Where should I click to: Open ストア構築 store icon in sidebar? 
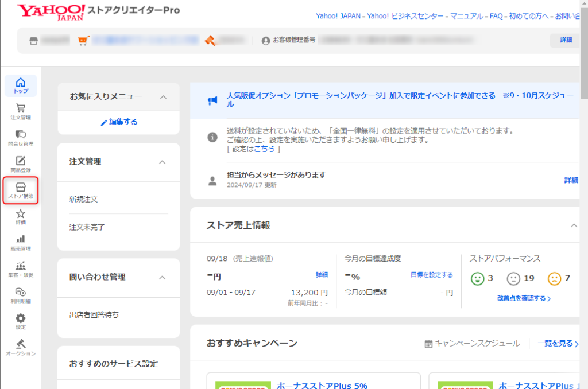(21, 190)
